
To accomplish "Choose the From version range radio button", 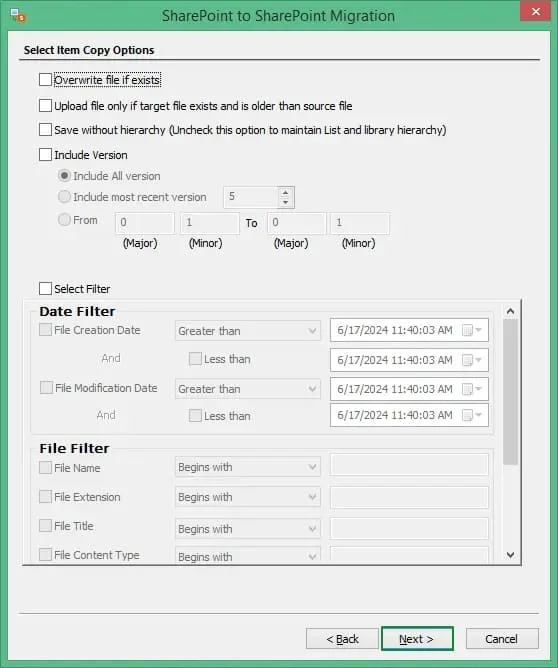I will (x=64, y=220).
